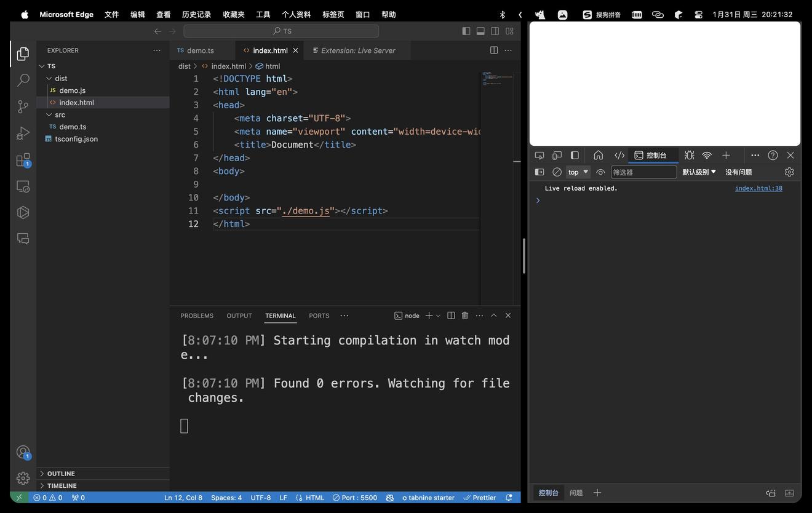Toggle the primary sidebar layout button
Screen dimensions: 812x513
(466, 31)
